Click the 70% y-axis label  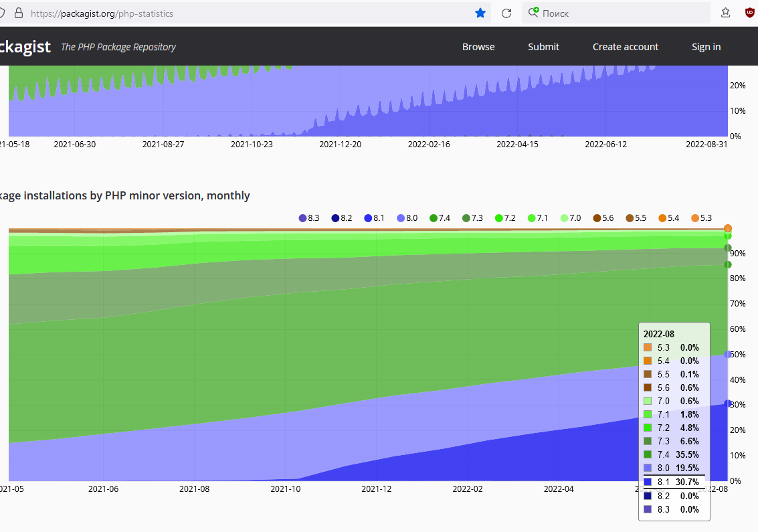[x=738, y=304]
